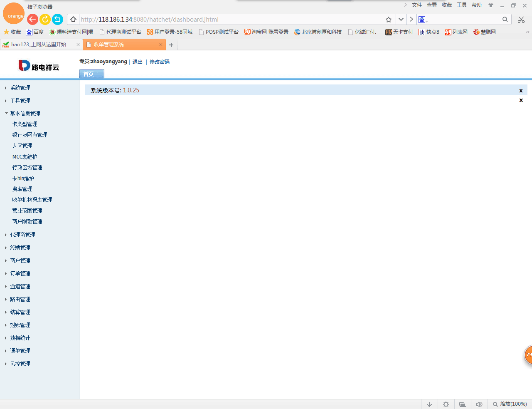Open the 收藏 star bookmark folder
The height and width of the screenshot is (409, 532).
(12, 32)
